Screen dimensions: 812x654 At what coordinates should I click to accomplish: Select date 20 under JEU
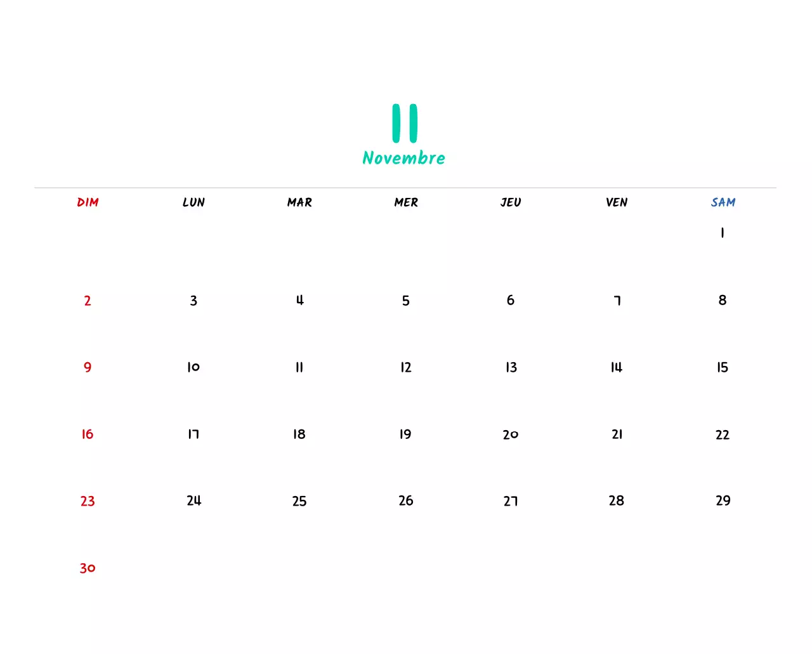511,434
